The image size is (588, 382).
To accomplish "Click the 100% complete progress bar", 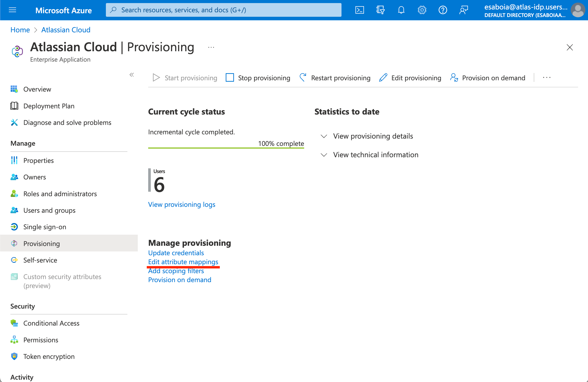I will [x=226, y=148].
